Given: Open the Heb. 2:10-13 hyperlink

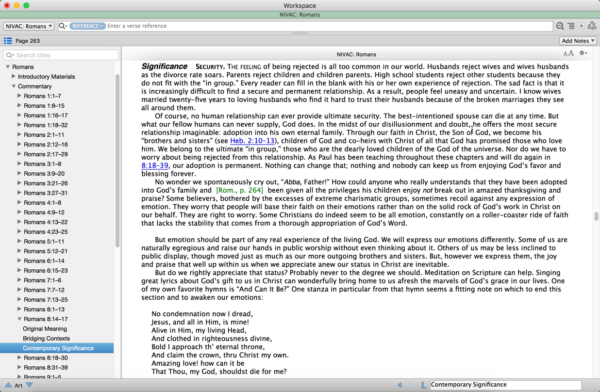Looking at the screenshot, I should tap(252, 141).
